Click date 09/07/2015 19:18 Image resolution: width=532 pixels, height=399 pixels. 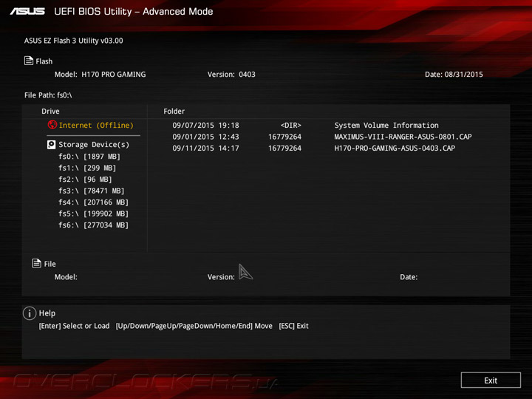point(205,125)
